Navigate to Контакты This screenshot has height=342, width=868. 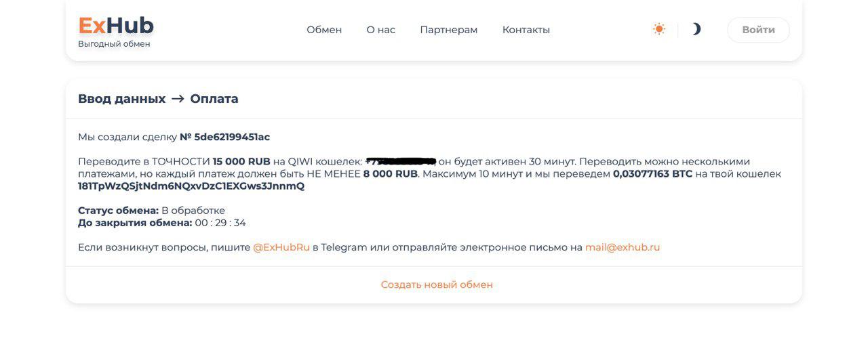tap(526, 30)
